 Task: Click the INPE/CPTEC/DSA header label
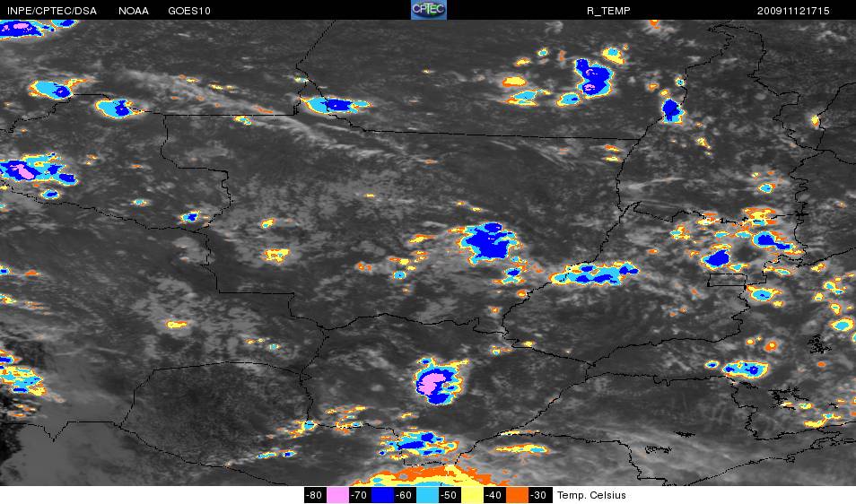pyautogui.click(x=52, y=11)
